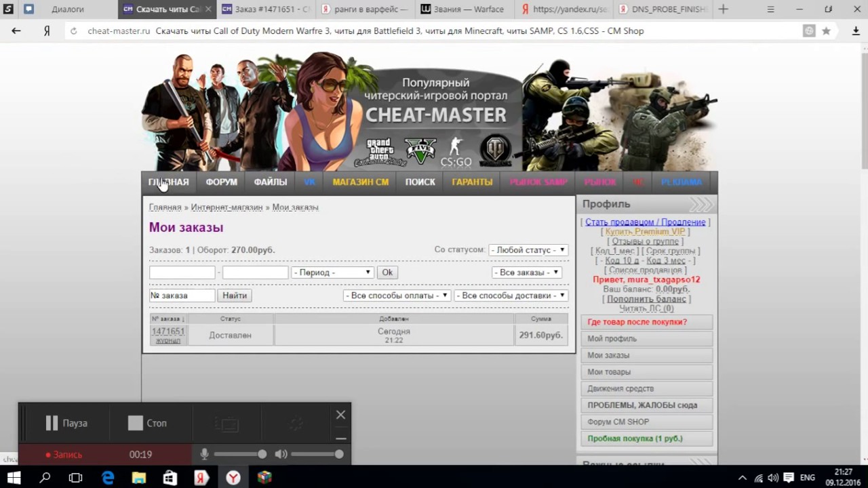Image resolution: width=868 pixels, height=488 pixels.
Task: Open the Yandex Я app in the taskbar
Action: click(x=201, y=477)
